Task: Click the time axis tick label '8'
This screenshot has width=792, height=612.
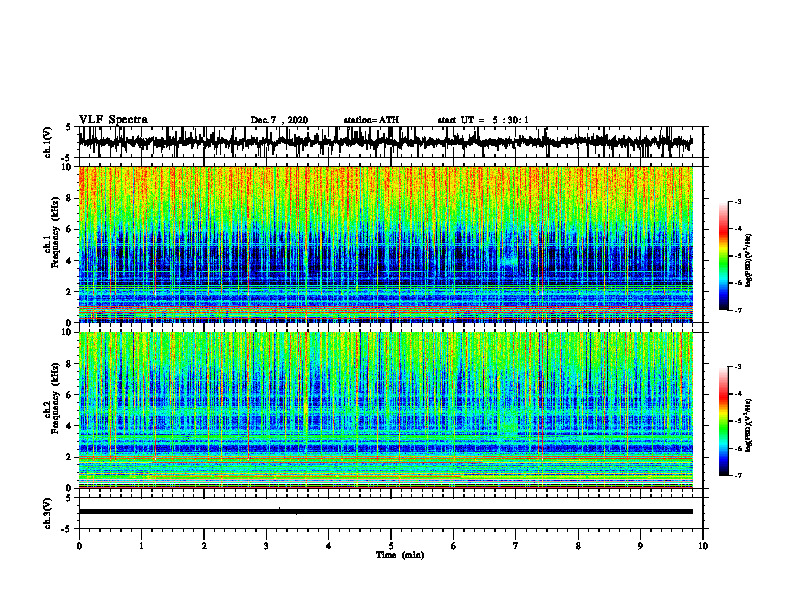Action: (x=578, y=546)
